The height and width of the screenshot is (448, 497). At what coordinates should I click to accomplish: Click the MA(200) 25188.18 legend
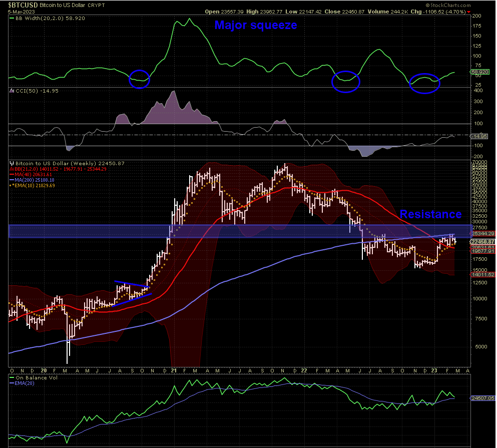click(35, 180)
